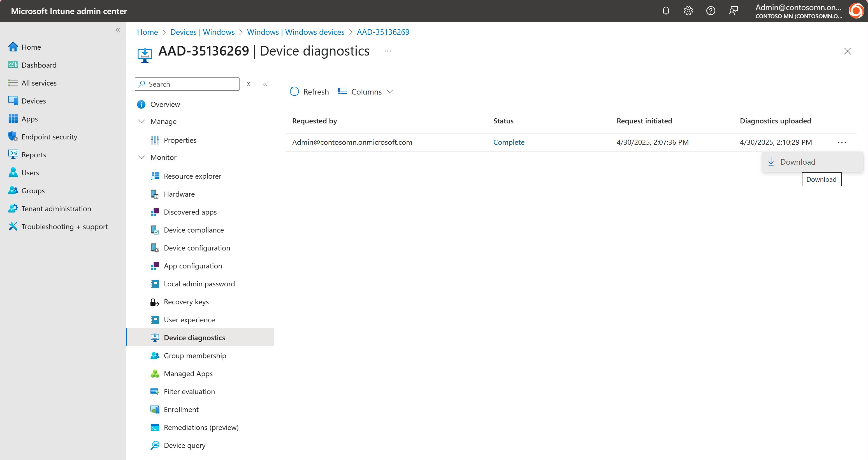The width and height of the screenshot is (868, 460).
Task: Click the Windows | Windows devices breadcrumb
Action: point(296,32)
